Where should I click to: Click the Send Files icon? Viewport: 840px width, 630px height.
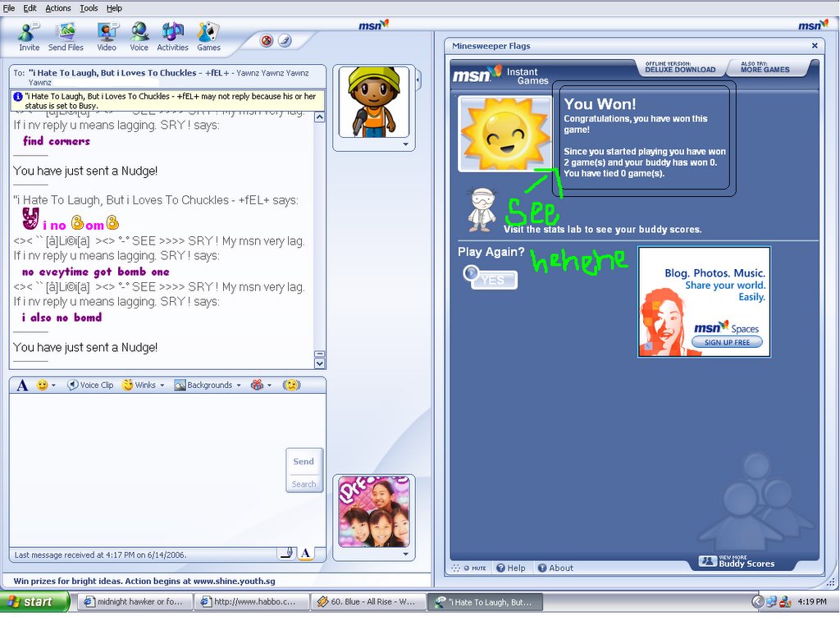point(66,36)
